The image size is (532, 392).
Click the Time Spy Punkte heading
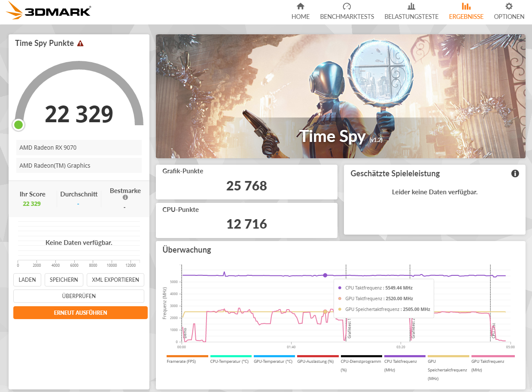(x=44, y=43)
